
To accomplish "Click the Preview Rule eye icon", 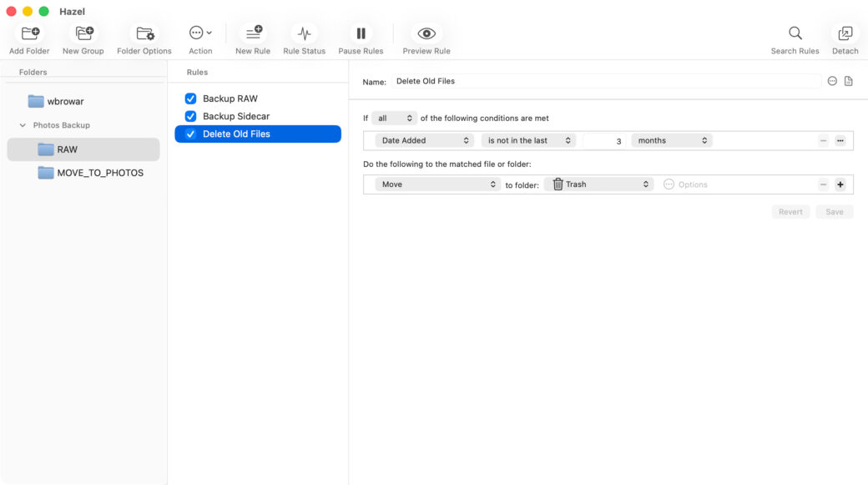I will tap(426, 33).
